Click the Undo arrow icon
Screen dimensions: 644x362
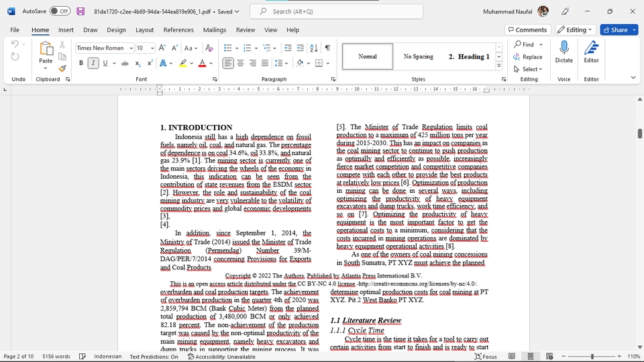coord(15,44)
